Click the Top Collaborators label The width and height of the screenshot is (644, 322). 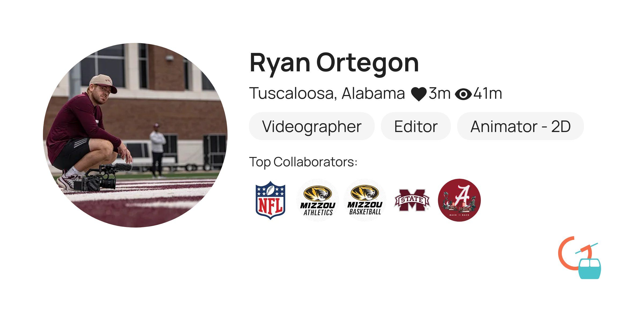(303, 162)
